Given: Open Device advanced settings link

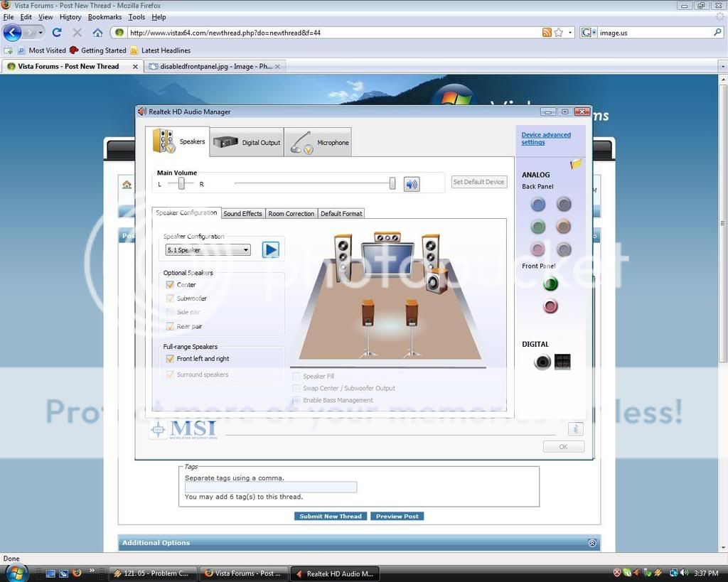Looking at the screenshot, I should coord(546,139).
